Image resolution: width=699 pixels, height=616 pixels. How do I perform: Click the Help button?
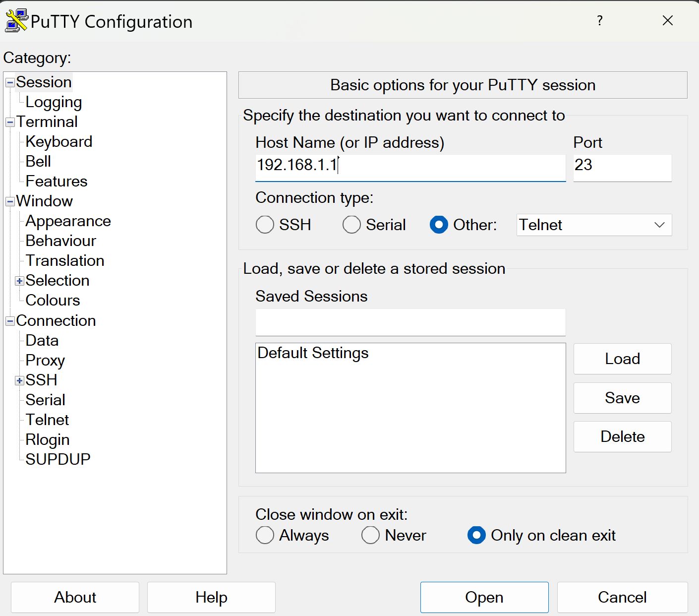pyautogui.click(x=211, y=597)
